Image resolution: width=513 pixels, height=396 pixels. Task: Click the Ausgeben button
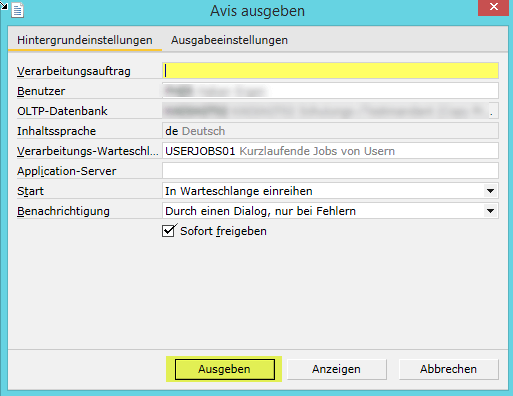(225, 369)
